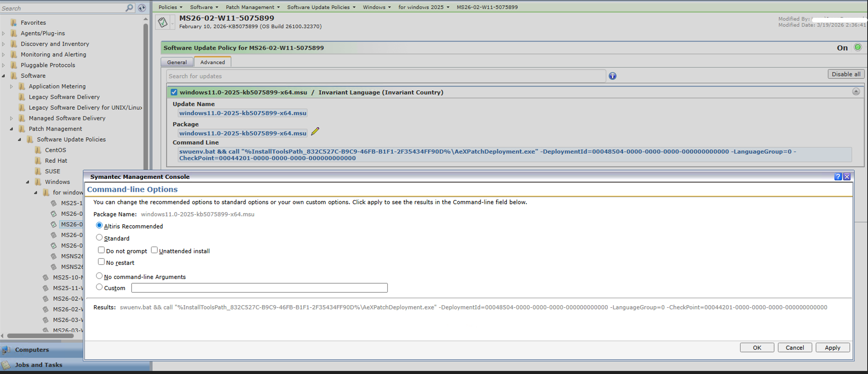Switch to the Advanced tab

click(212, 62)
